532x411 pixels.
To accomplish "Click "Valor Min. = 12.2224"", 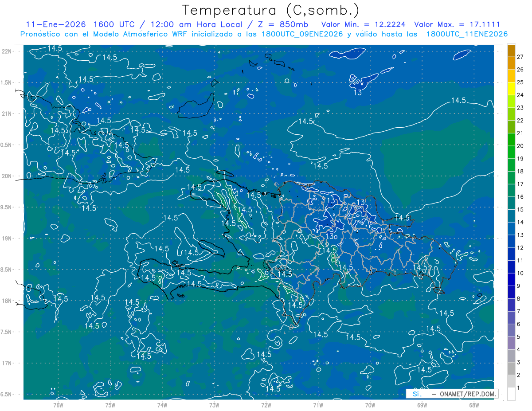I will [x=364, y=25].
